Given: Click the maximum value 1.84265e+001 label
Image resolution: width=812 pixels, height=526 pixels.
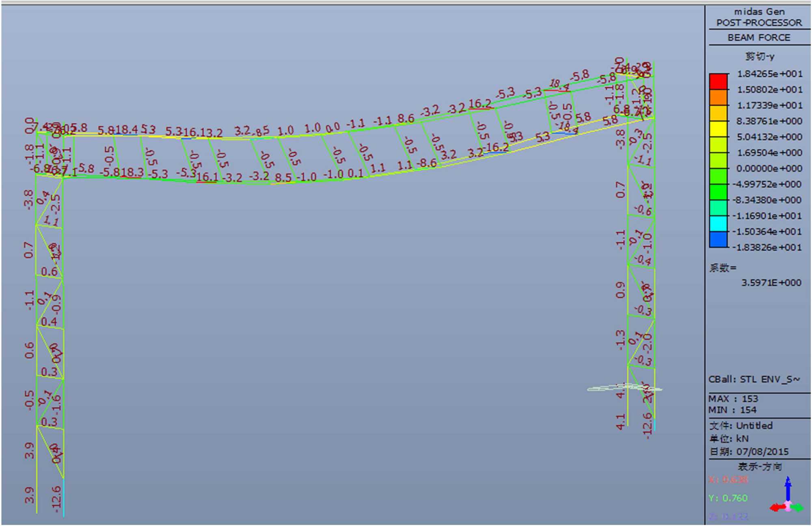Looking at the screenshot, I should pyautogui.click(x=769, y=74).
